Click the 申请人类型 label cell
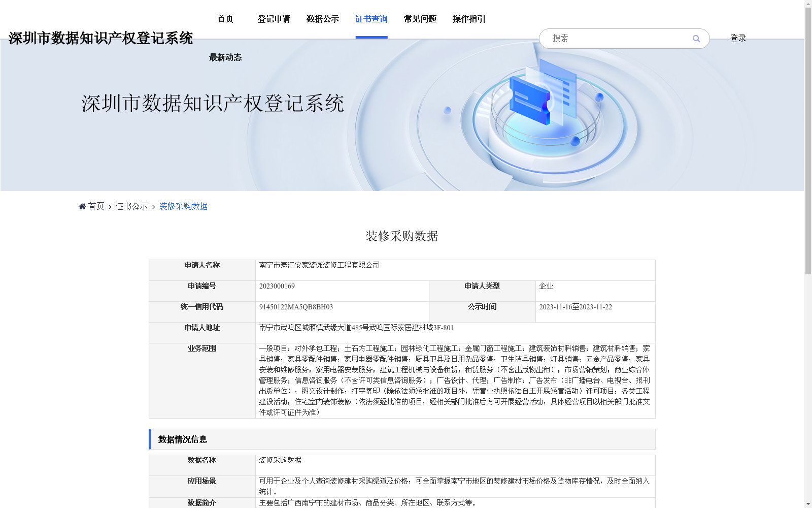This screenshot has height=508, width=812. 482,291
